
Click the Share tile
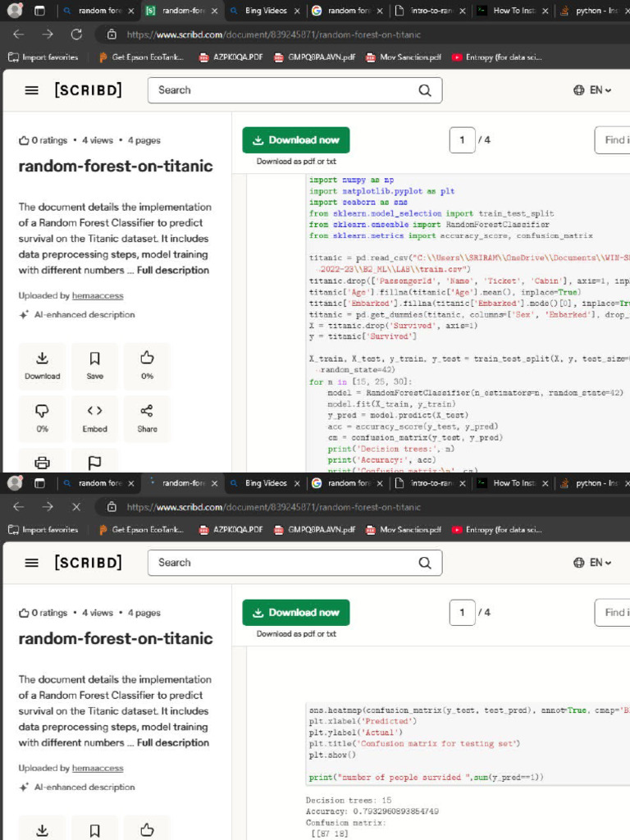pos(148,419)
